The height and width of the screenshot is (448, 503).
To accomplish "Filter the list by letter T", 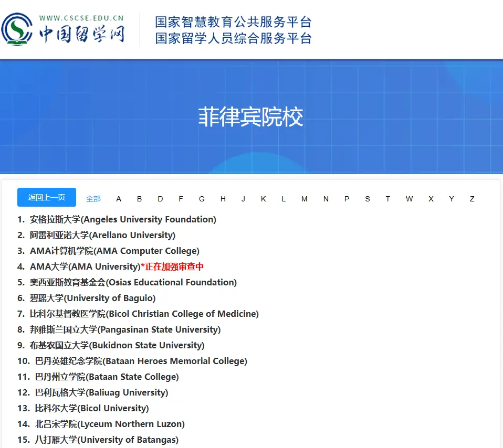I will tap(388, 199).
